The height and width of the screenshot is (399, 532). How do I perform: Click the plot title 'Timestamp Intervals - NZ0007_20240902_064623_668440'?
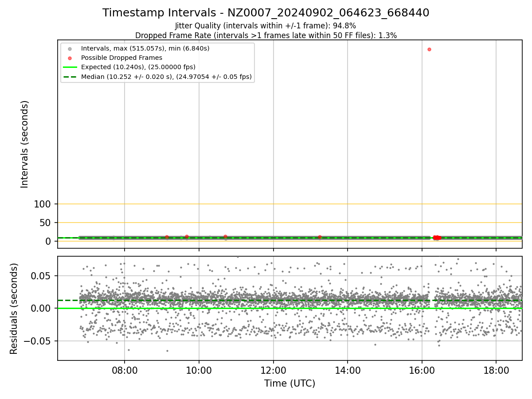pos(266,13)
